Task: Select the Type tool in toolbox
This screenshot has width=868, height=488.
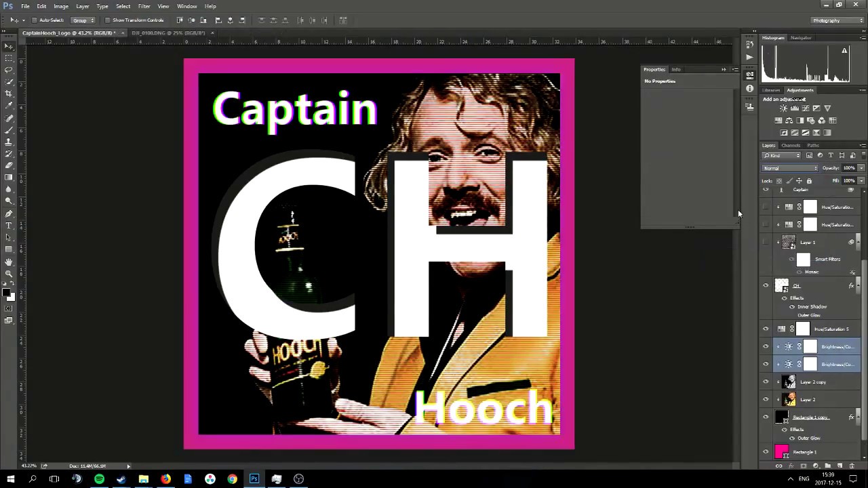Action: tap(8, 225)
